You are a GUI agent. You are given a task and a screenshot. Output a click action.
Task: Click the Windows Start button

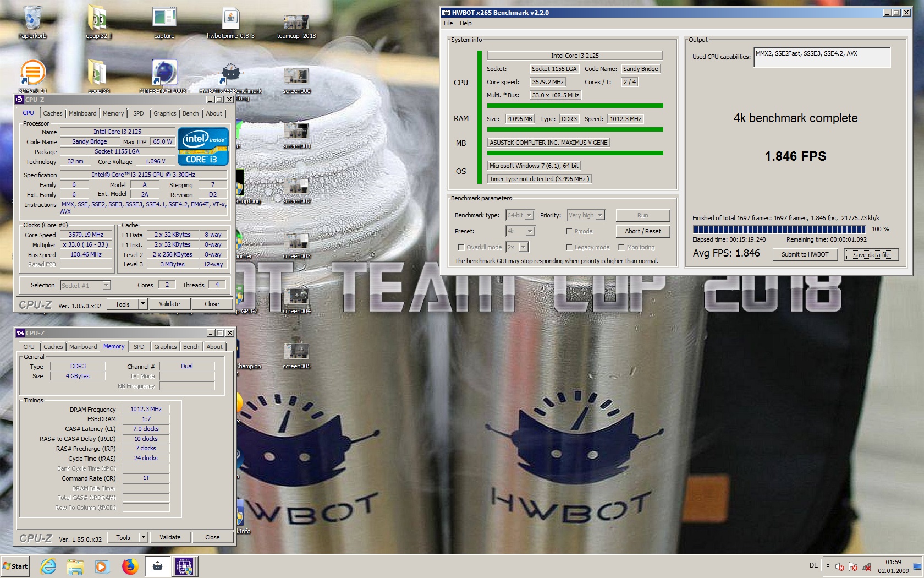[15, 566]
